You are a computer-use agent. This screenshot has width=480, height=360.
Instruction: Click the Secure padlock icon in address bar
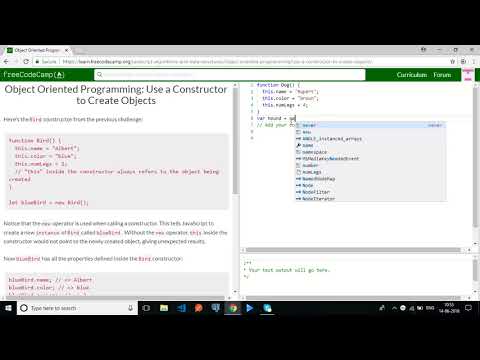tap(37, 62)
